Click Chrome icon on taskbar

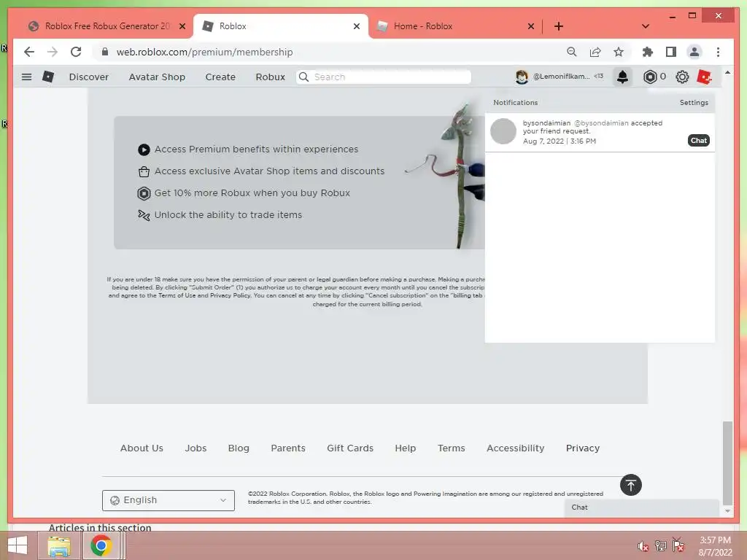[101, 545]
